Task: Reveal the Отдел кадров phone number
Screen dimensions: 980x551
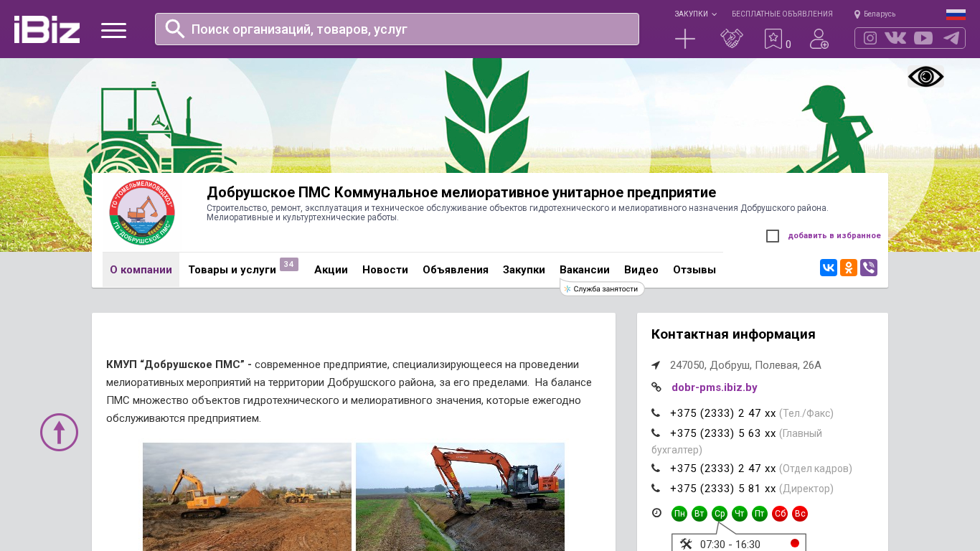Action: click(723, 468)
